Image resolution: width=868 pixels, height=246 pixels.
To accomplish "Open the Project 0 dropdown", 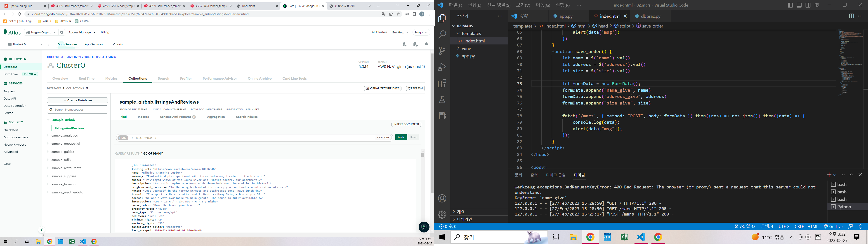I will (25, 44).
